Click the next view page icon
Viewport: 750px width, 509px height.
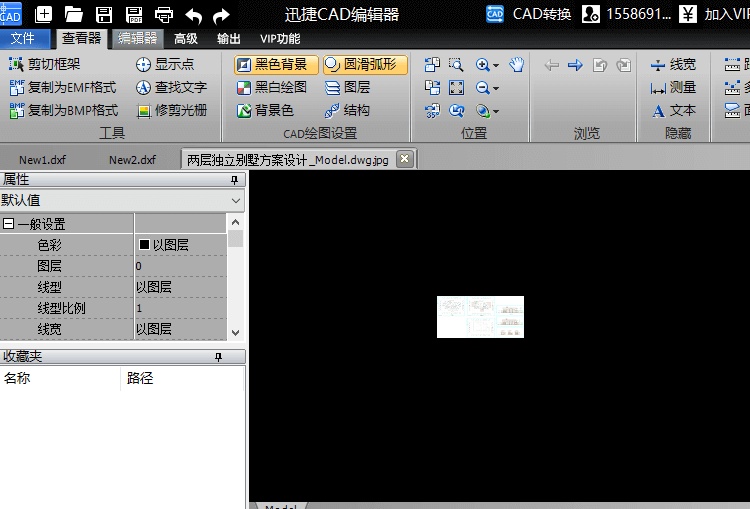tap(624, 65)
